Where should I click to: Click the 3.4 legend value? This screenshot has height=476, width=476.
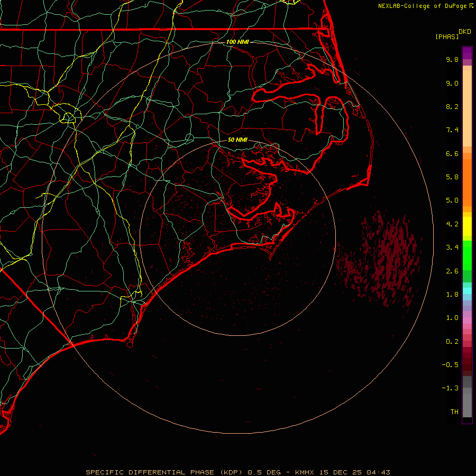pos(452,248)
